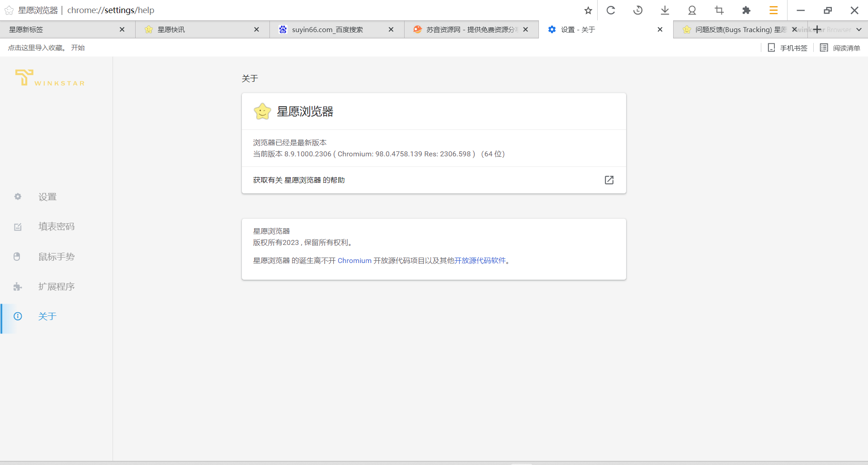This screenshot has height=465, width=868.
Task: Bookmark this page with the star icon
Action: [588, 10]
